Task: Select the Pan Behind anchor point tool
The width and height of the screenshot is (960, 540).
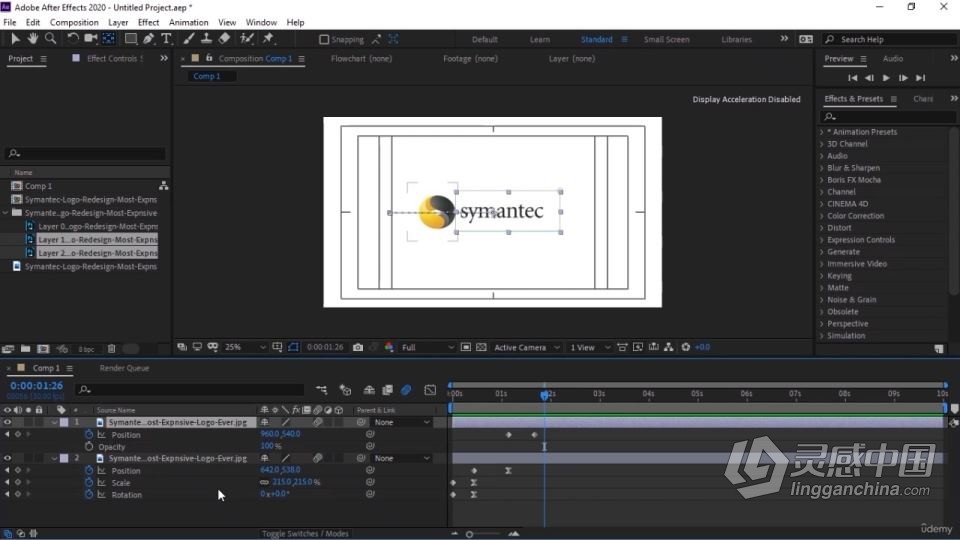Action: (108, 39)
